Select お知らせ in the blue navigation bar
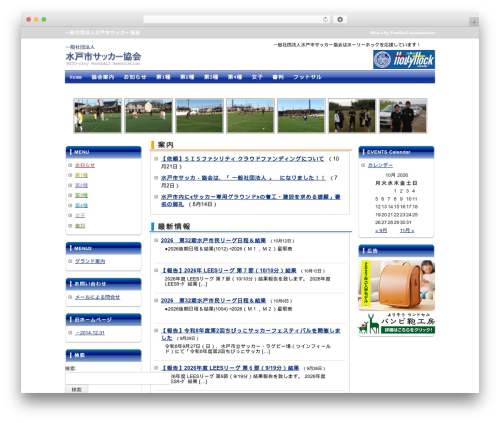 [x=135, y=77]
